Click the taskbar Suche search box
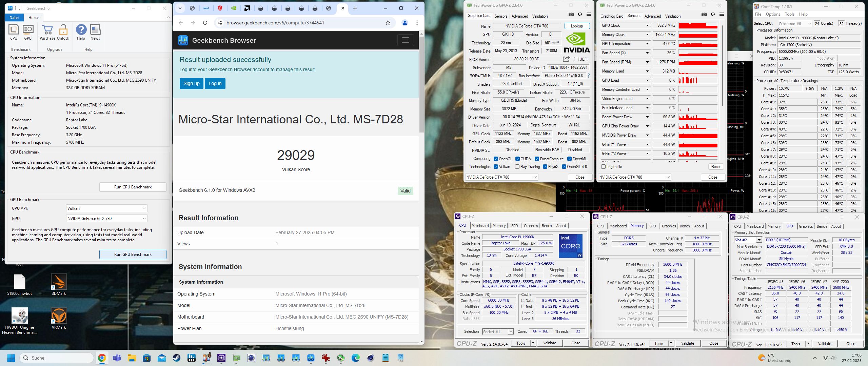The width and height of the screenshot is (868, 366). point(57,358)
